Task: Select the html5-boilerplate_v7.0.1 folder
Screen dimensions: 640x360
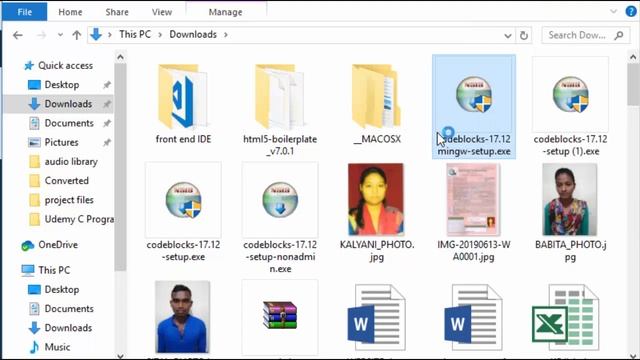Action: [x=280, y=109]
